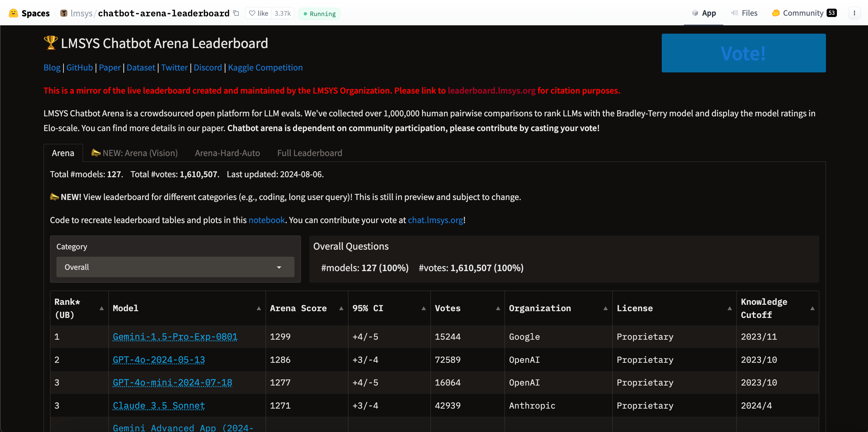868x432 pixels.
Task: Open the three-dot options menu
Action: click(854, 13)
